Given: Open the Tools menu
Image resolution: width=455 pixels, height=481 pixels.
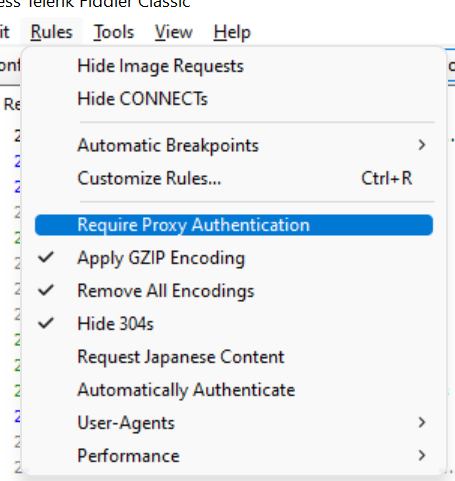Looking at the screenshot, I should (114, 32).
